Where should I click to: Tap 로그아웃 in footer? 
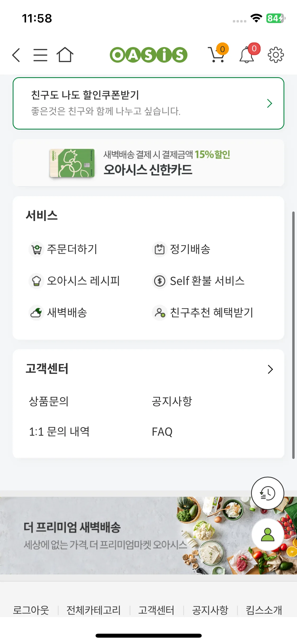click(x=31, y=610)
